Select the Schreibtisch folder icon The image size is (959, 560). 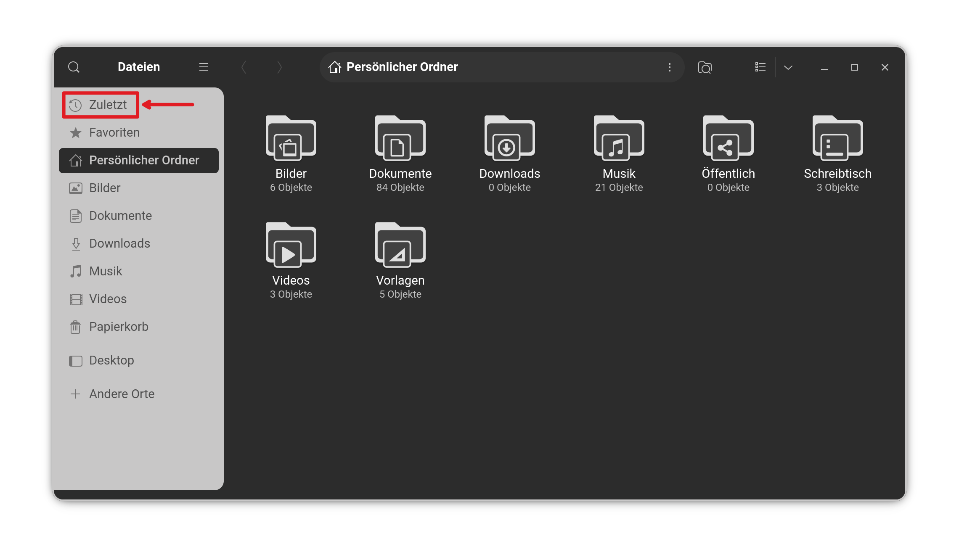(x=837, y=139)
